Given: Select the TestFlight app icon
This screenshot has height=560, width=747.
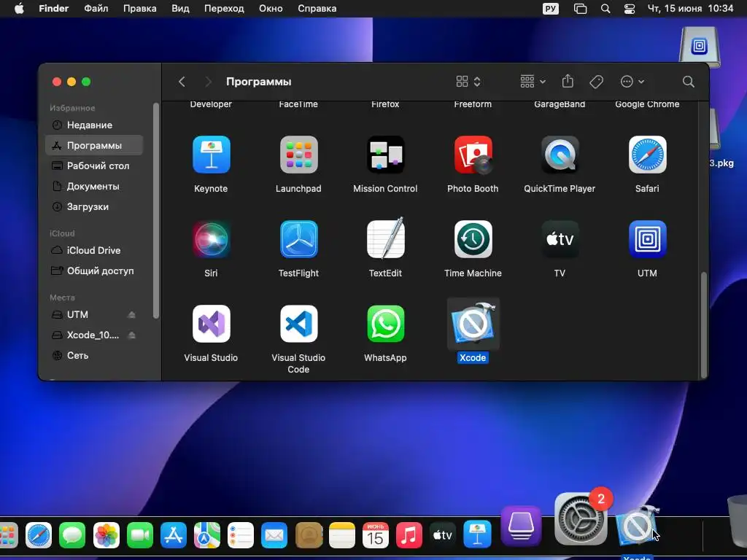Looking at the screenshot, I should click(x=298, y=239).
